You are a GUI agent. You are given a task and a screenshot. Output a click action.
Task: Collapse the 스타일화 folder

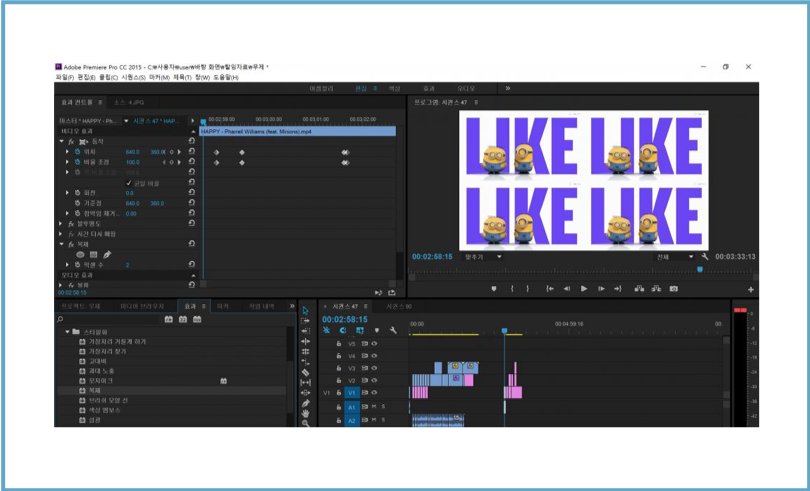[67, 332]
